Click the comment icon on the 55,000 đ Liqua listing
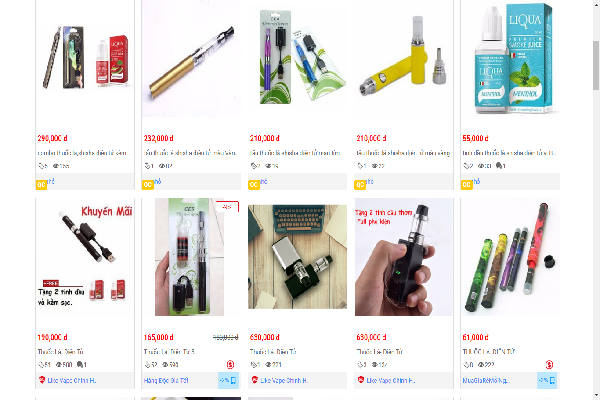Image resolution: width=600 pixels, height=401 pixels. (x=499, y=166)
